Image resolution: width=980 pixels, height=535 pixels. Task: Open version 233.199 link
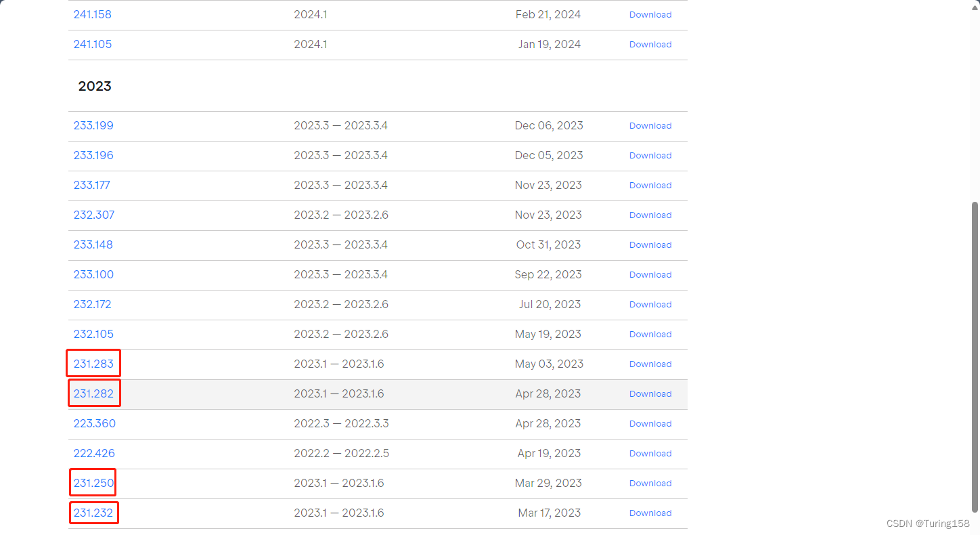coord(93,125)
